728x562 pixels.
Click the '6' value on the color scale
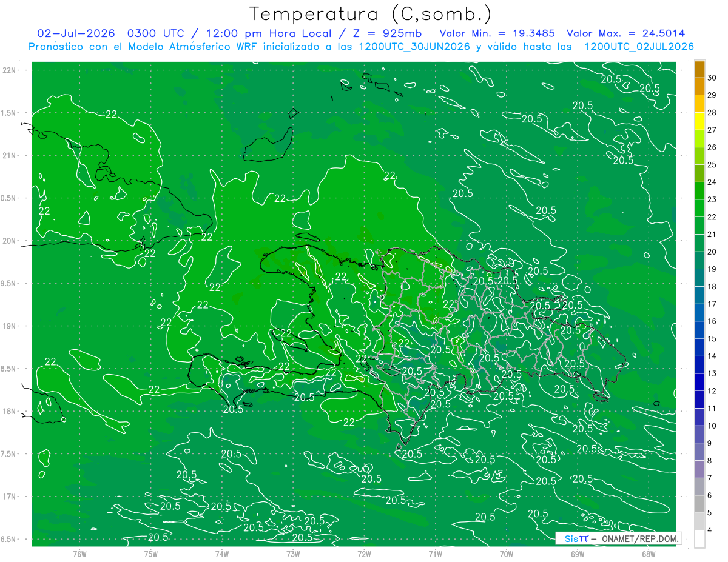pos(710,495)
